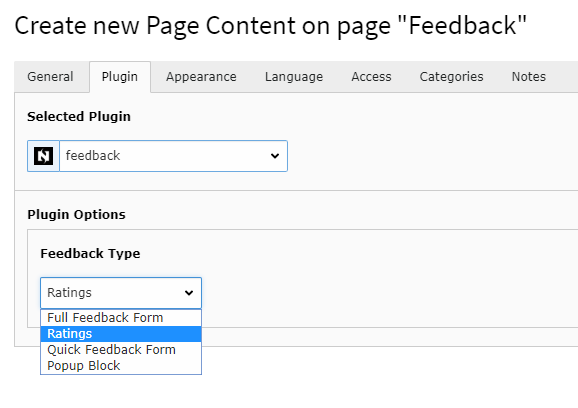
Task: Click the Selected Plugin label
Action: pyautogui.click(x=79, y=116)
